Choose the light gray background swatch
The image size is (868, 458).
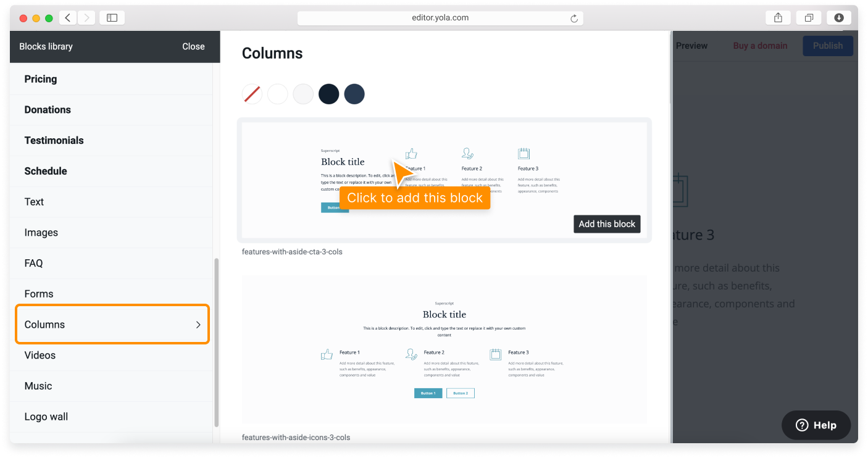pos(303,94)
